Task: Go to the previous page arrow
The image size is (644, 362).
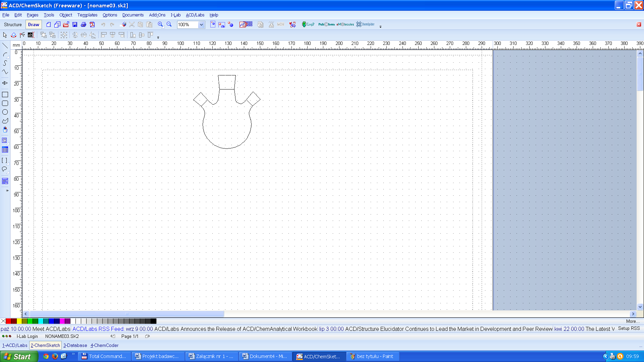Action: [x=113, y=336]
